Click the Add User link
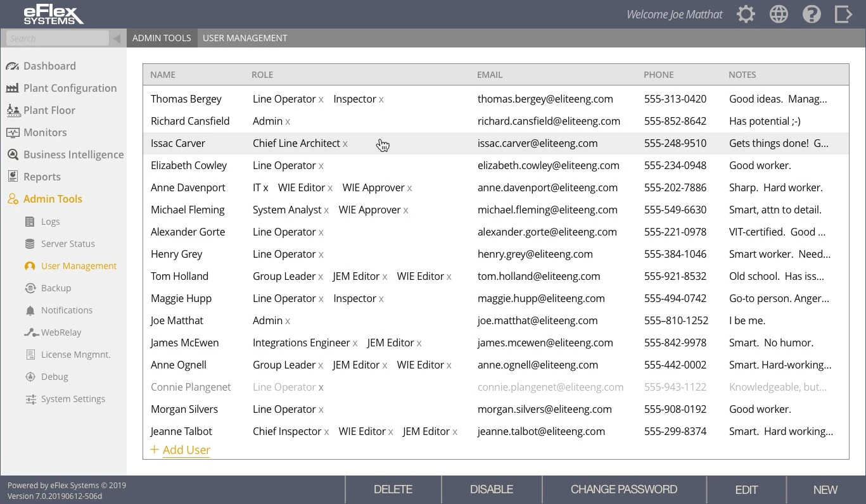Viewport: 866px width, 504px height. click(186, 450)
